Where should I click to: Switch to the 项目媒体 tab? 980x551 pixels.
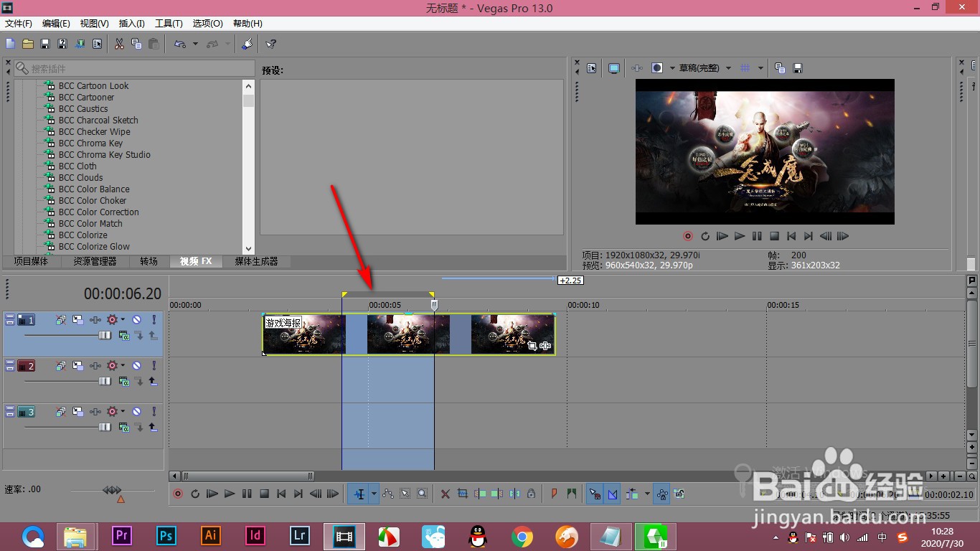(x=31, y=261)
